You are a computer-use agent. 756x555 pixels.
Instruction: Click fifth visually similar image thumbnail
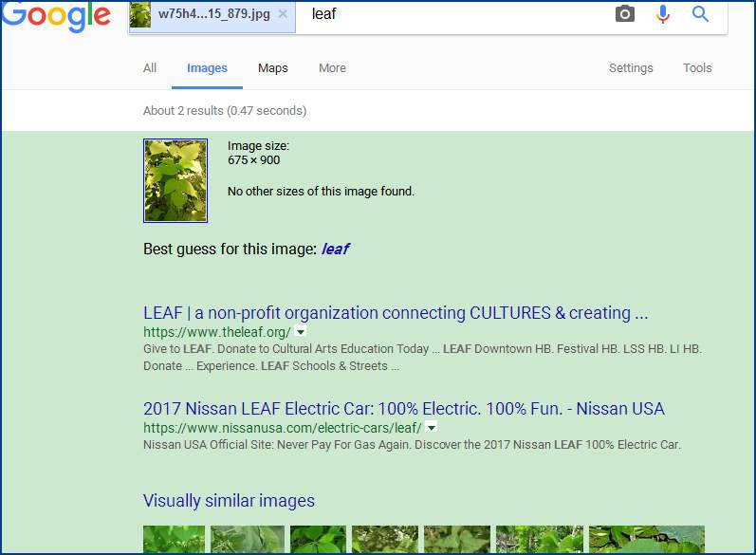pyautogui.click(x=457, y=539)
